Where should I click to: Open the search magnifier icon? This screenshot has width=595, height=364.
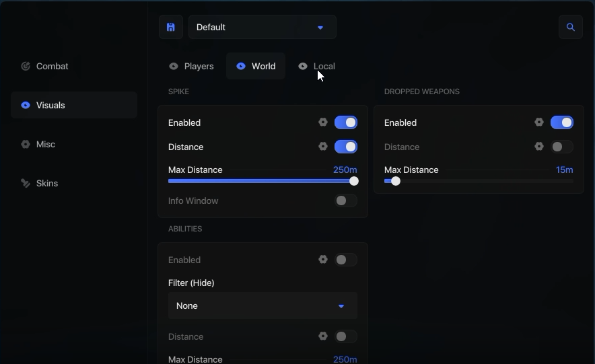click(x=570, y=27)
